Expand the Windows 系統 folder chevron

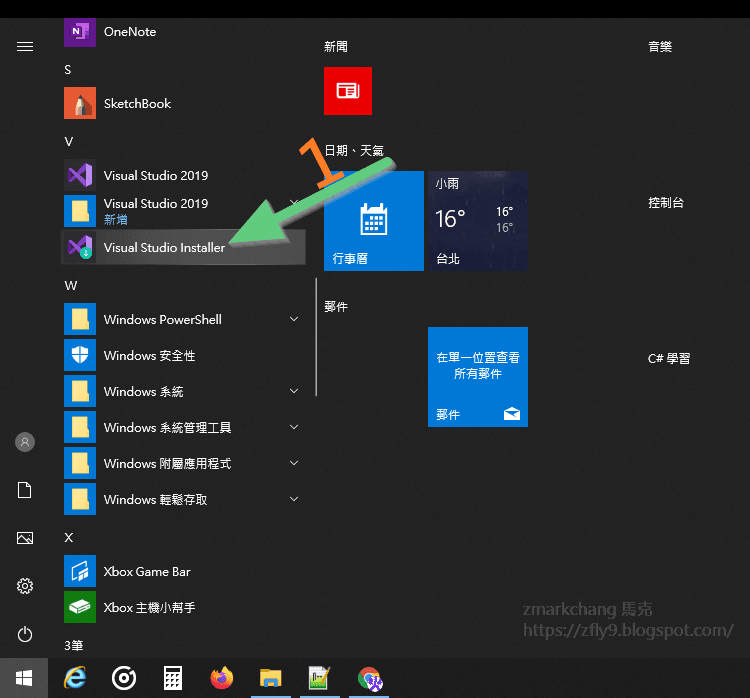[x=294, y=391]
